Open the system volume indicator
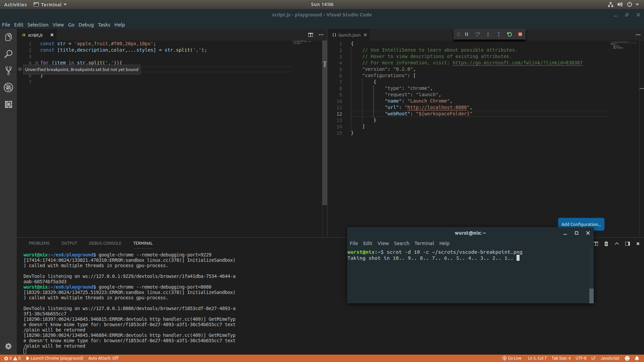This screenshot has height=362, width=644. click(620, 5)
